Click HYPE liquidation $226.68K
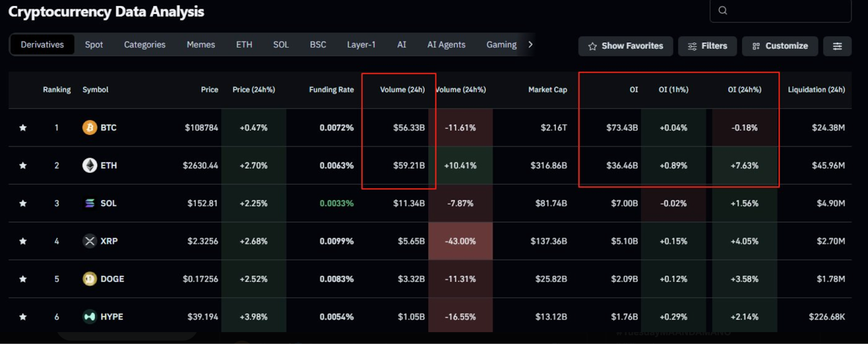868x344 pixels. point(827,317)
